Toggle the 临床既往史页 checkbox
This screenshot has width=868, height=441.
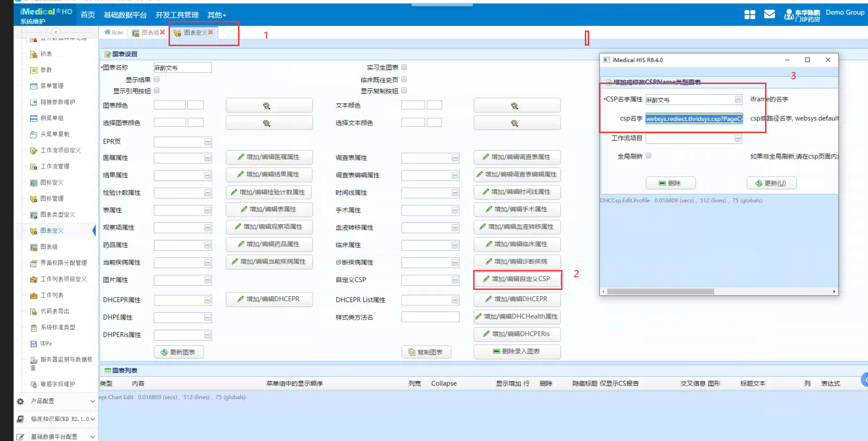coord(404,79)
